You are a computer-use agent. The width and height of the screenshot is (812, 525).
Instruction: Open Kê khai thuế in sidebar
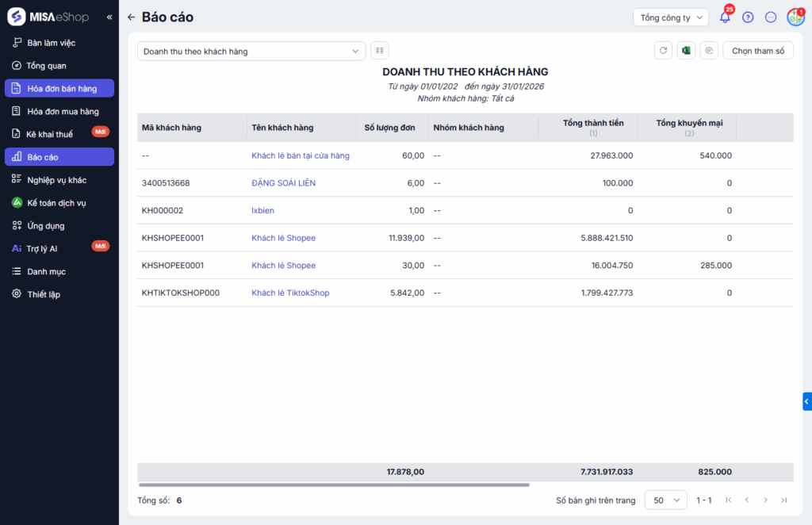click(50, 134)
